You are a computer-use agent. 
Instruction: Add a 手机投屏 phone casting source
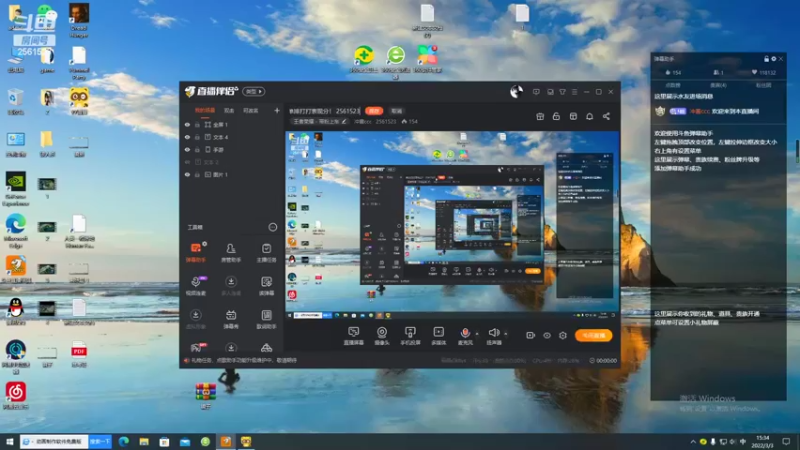(410, 336)
